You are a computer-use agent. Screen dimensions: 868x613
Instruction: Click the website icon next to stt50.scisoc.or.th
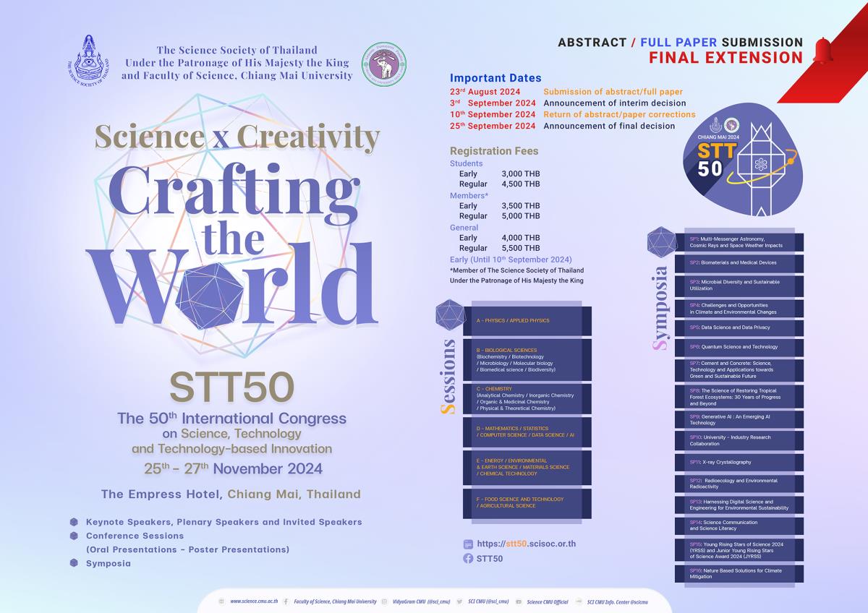[x=468, y=544]
